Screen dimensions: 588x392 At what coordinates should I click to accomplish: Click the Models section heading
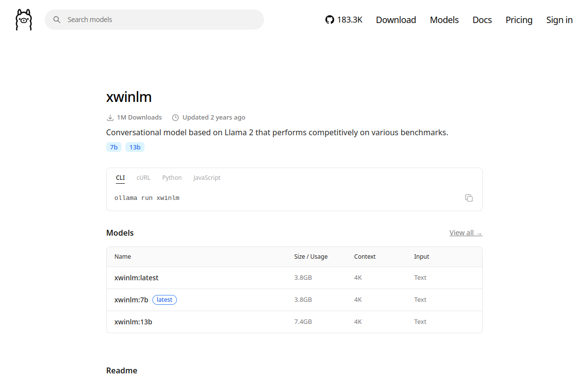pos(120,233)
